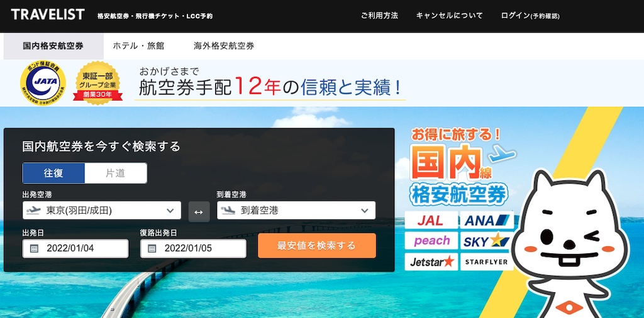Click the return date calendar icon
This screenshot has height=318, width=644.
pos(152,248)
